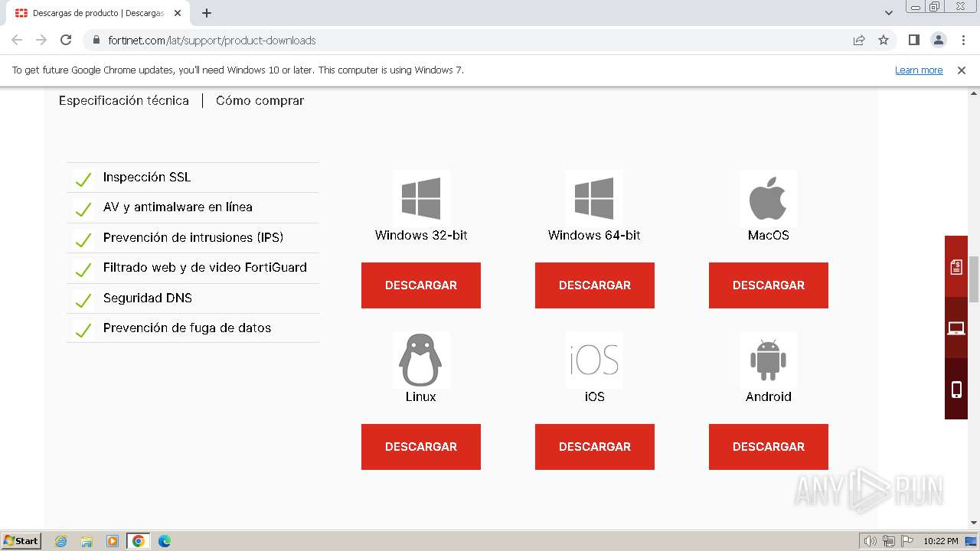The height and width of the screenshot is (551, 980).
Task: Click the network tray icon
Action: (889, 541)
